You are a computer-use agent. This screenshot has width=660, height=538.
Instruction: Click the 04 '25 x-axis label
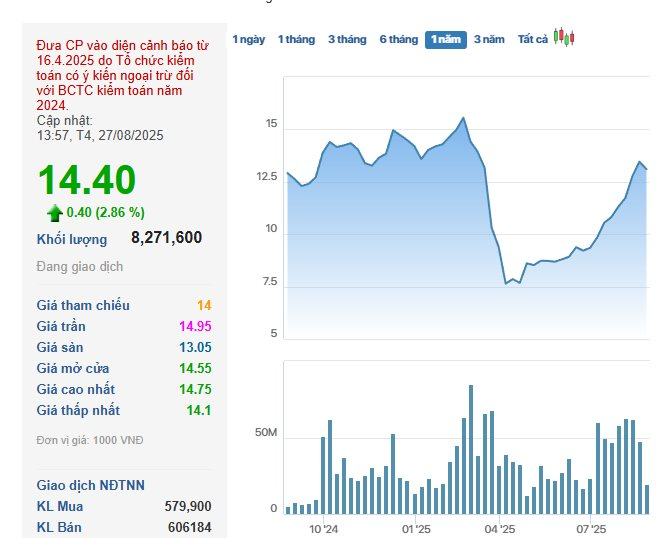pyautogui.click(x=500, y=529)
